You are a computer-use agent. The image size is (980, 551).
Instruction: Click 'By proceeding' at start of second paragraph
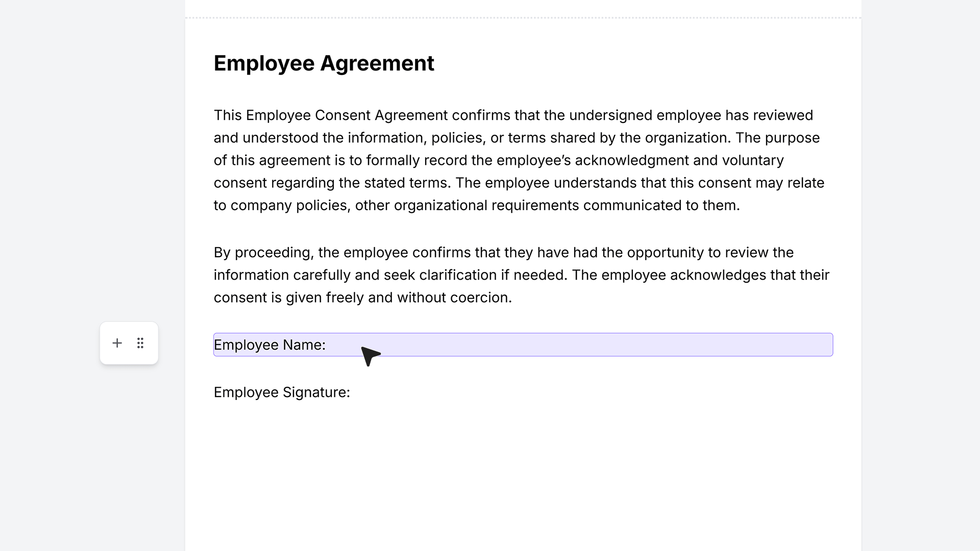263,253
